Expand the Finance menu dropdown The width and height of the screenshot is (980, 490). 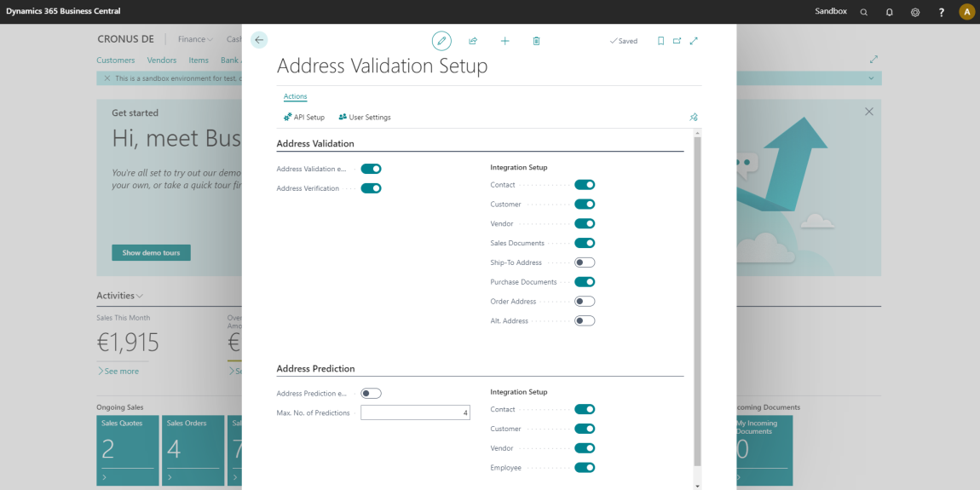pyautogui.click(x=195, y=39)
